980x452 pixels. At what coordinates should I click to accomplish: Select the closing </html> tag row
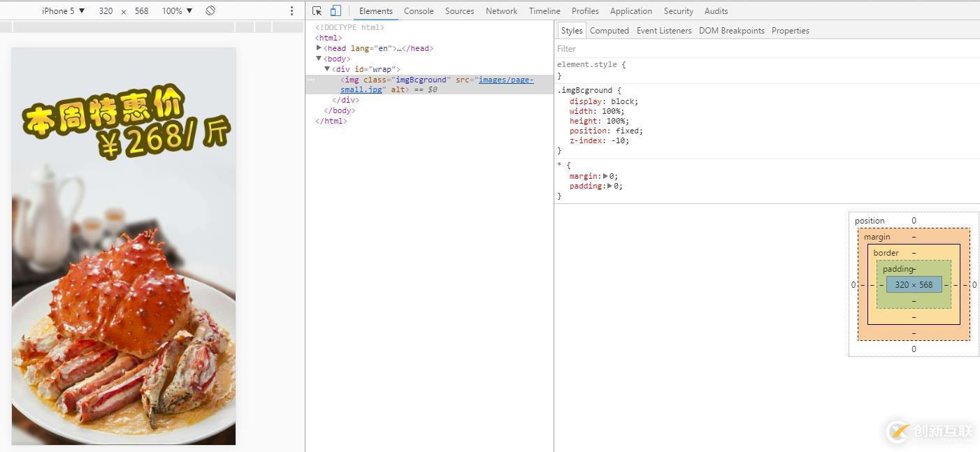331,121
